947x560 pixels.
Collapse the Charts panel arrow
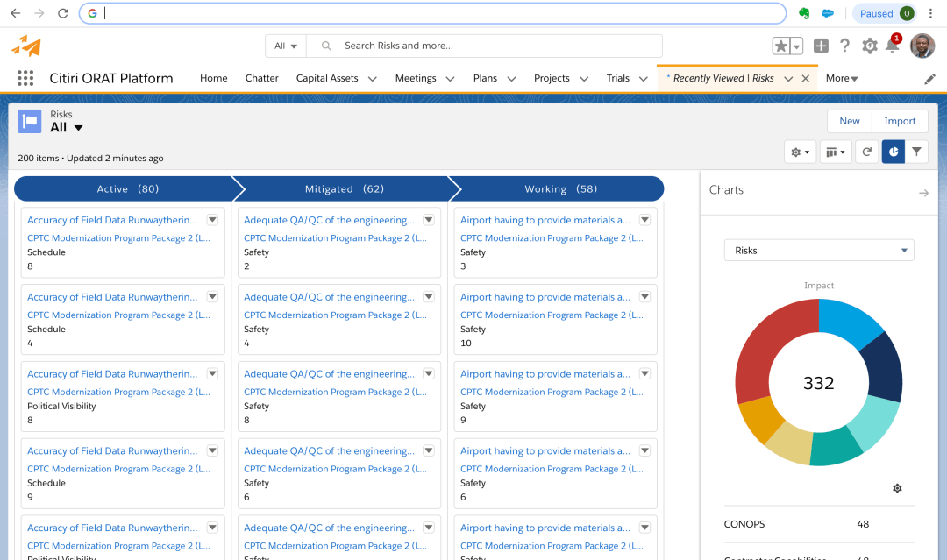[923, 193]
